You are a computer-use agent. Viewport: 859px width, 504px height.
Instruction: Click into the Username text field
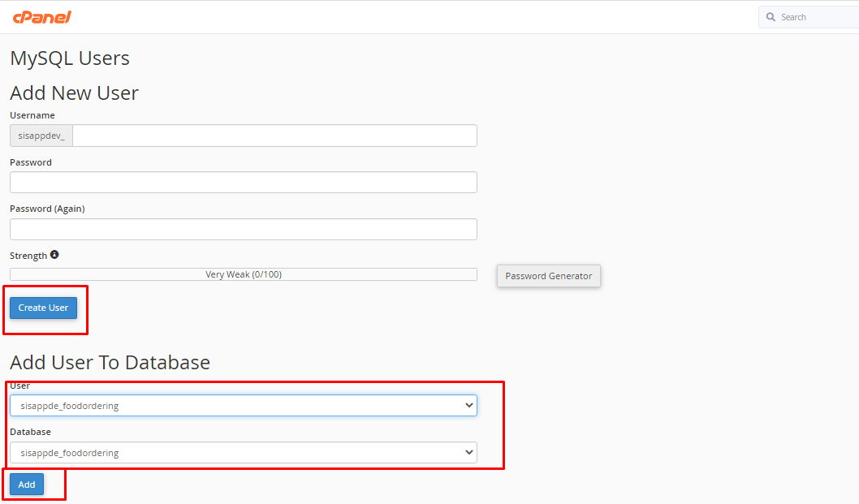(274, 136)
